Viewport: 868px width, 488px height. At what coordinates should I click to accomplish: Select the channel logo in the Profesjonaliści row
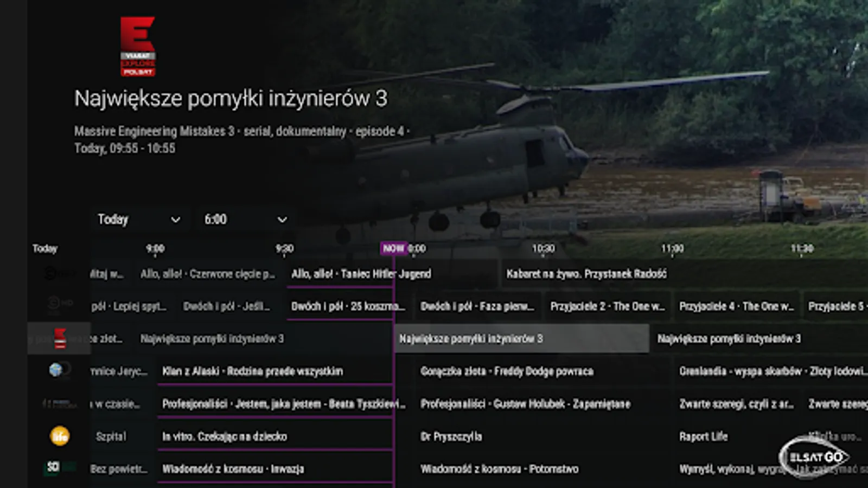59,403
